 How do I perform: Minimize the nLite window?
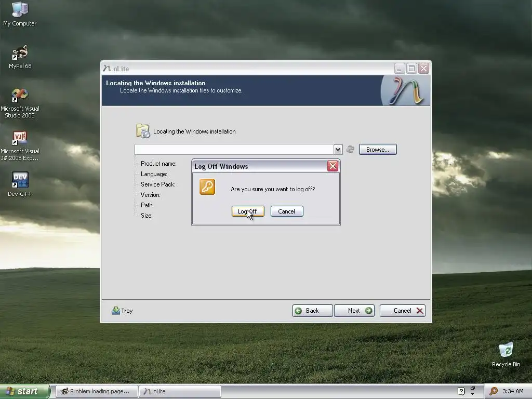pyautogui.click(x=400, y=69)
